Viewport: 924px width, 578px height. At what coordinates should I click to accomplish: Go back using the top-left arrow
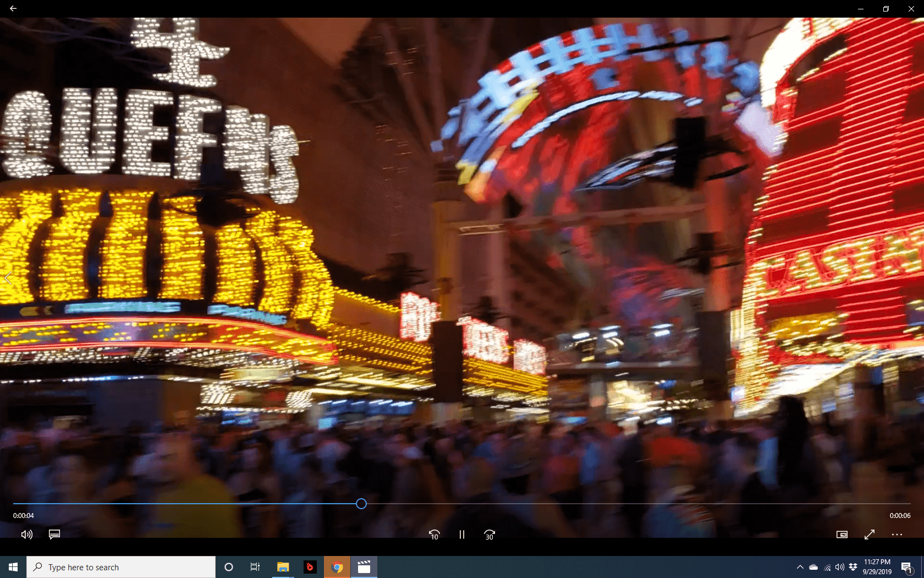click(13, 9)
